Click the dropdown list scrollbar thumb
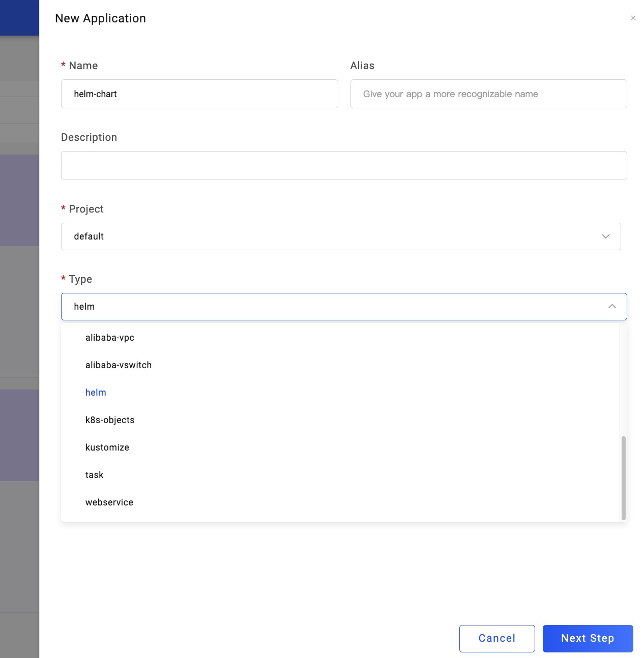644x658 pixels. tap(623, 477)
